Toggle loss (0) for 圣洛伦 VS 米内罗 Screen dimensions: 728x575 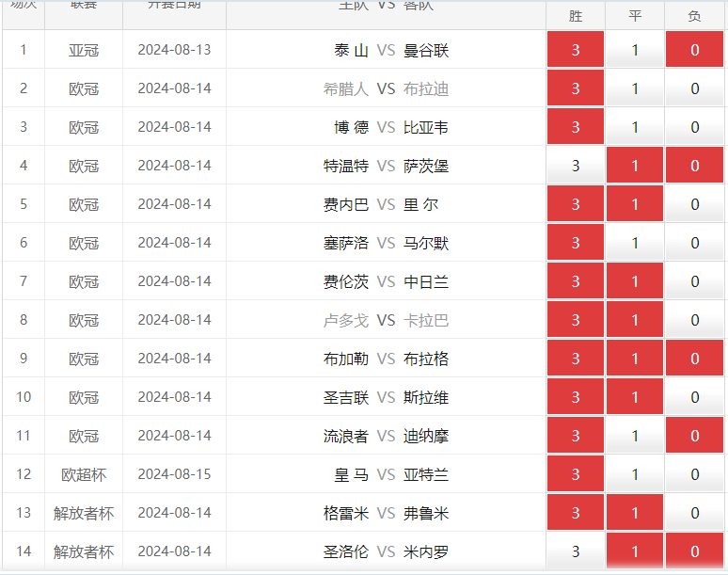tap(694, 551)
